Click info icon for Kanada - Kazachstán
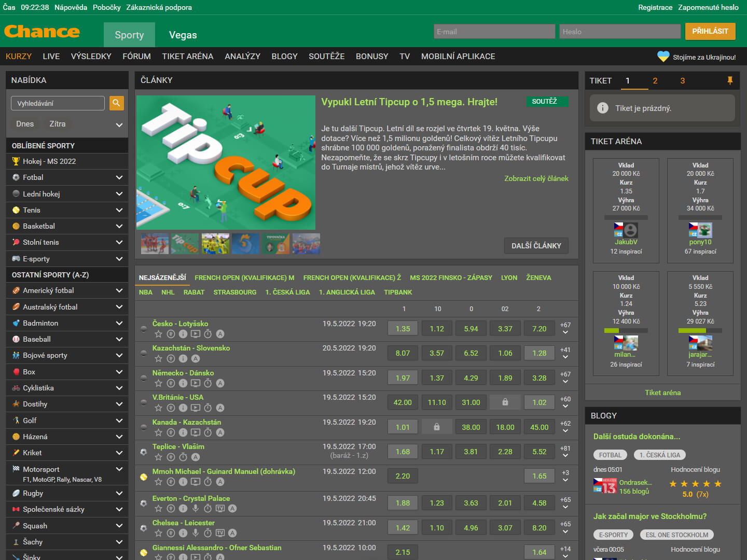Image resolution: width=747 pixels, height=560 pixels. click(183, 432)
